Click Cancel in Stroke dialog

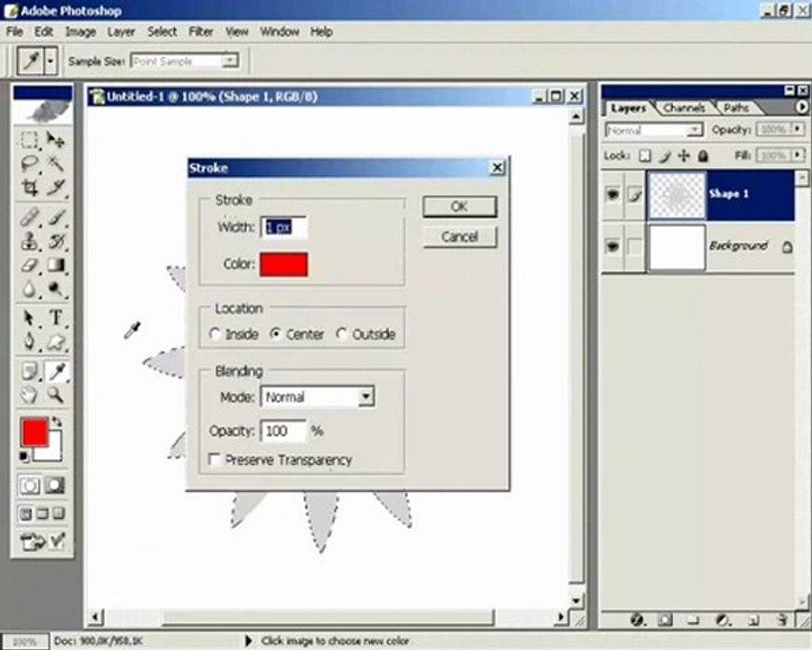click(459, 237)
